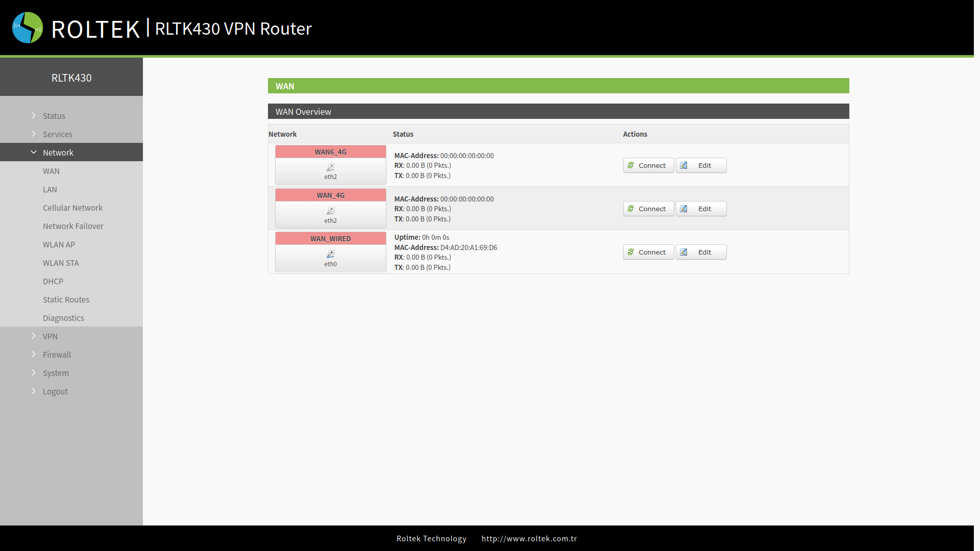Expand the Status menu chevron
Viewport: 980px width, 551px height.
[34, 115]
